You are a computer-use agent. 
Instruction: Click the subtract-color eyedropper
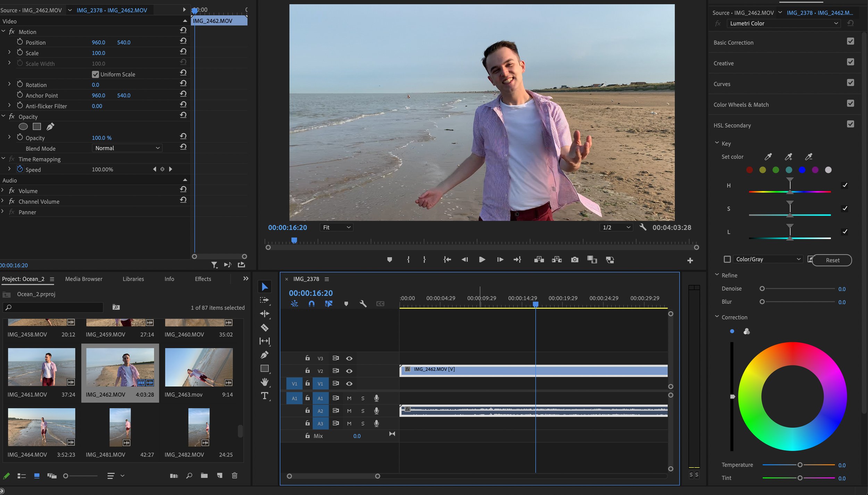coord(809,157)
